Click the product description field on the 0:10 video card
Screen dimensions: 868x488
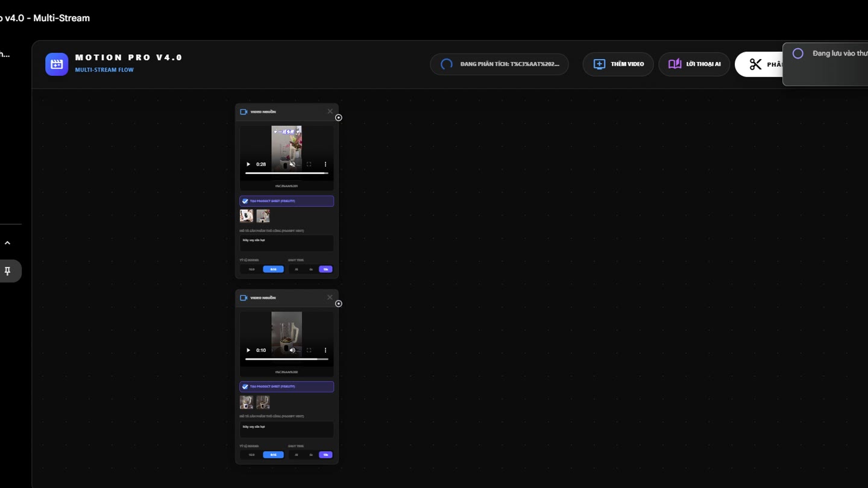287,430
